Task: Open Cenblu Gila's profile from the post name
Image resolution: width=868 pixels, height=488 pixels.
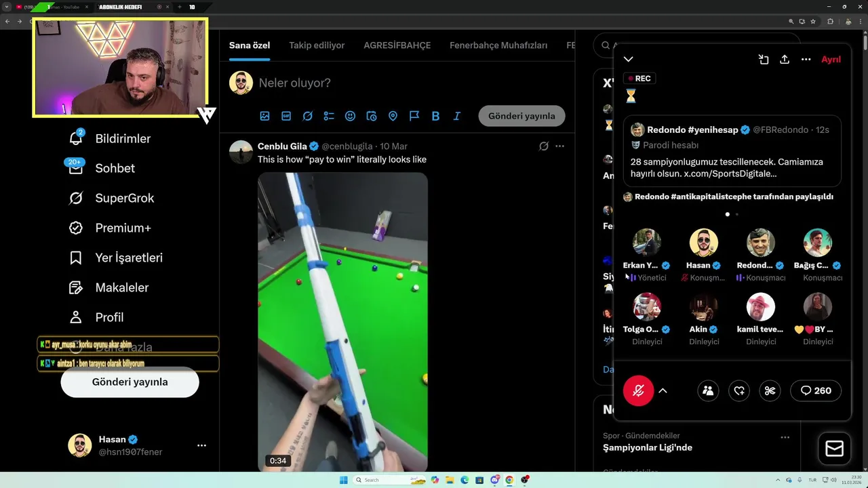Action: [282, 146]
